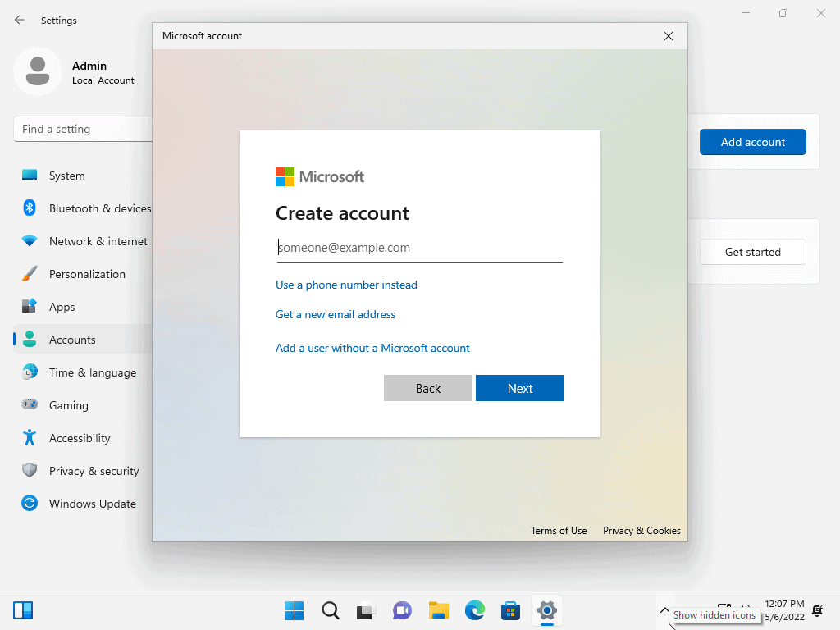Open Microsoft Store from the taskbar
The height and width of the screenshot is (630, 840).
[510, 610]
